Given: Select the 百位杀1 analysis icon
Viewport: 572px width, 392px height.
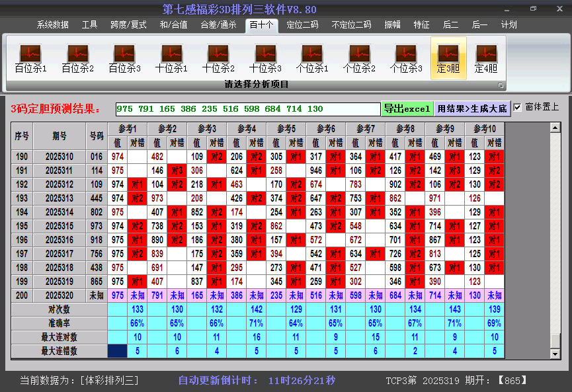Looking at the screenshot, I should (29, 56).
